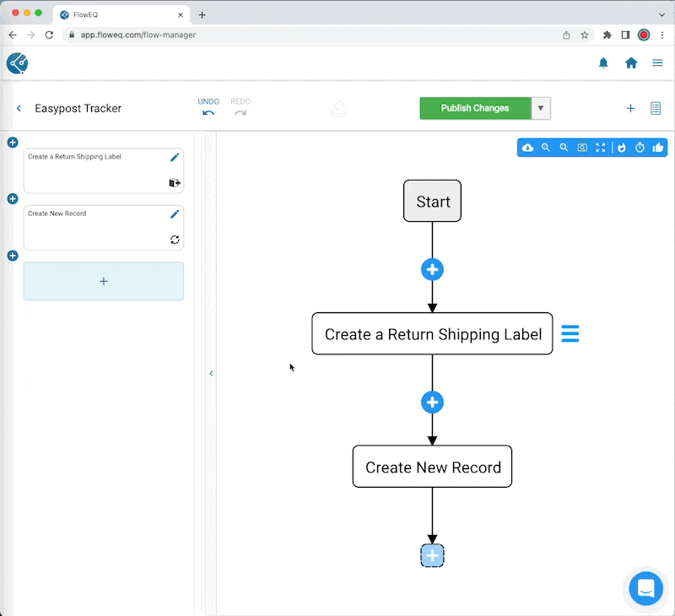Click the thumbs-up icon in canvas toolbar

pos(658,148)
